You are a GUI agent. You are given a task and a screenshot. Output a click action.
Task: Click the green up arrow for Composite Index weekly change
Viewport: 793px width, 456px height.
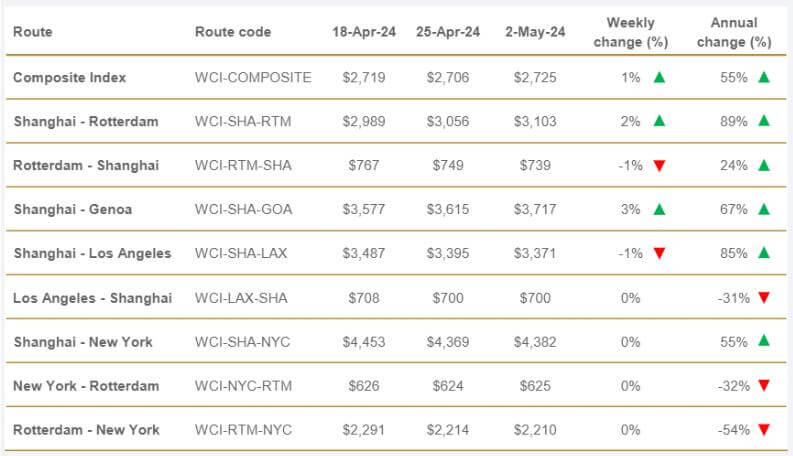click(x=659, y=77)
